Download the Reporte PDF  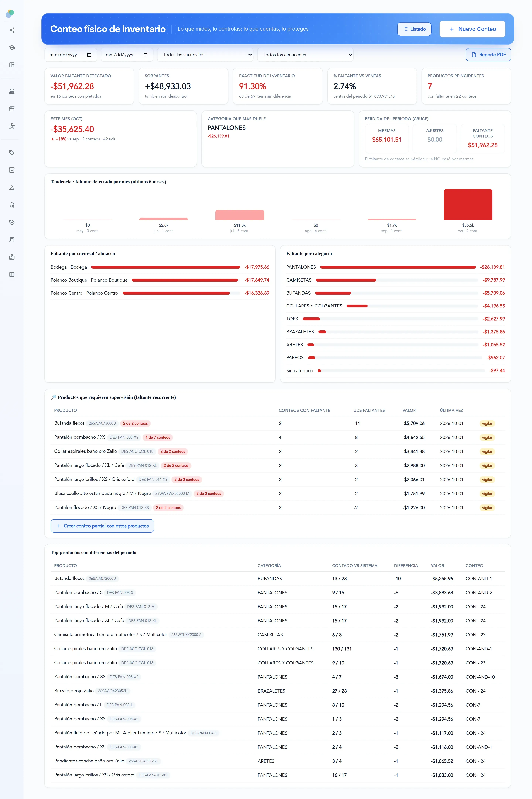click(489, 55)
